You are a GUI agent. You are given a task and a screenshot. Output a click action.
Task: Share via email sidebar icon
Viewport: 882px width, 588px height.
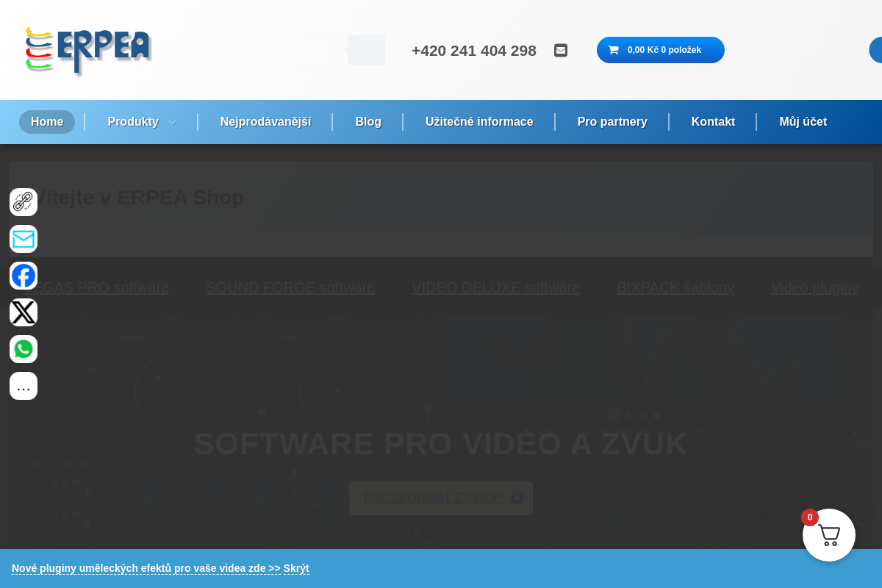pyautogui.click(x=24, y=239)
